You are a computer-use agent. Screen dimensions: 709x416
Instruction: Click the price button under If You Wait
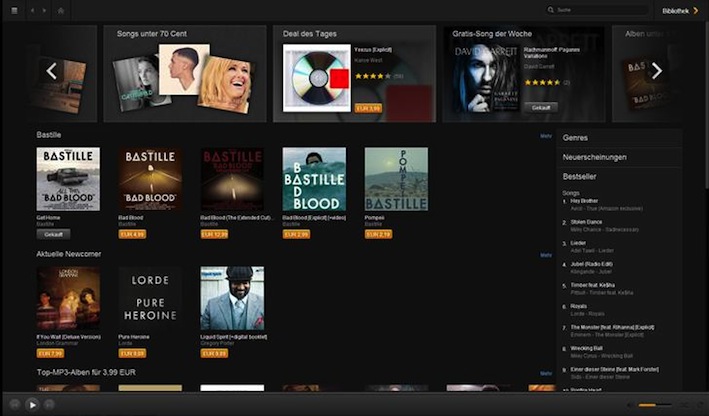50,353
